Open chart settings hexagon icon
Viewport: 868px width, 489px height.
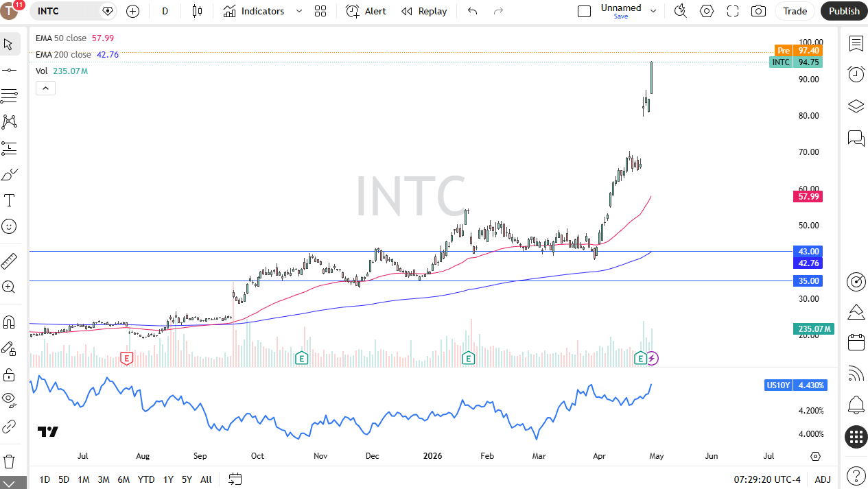pos(706,11)
